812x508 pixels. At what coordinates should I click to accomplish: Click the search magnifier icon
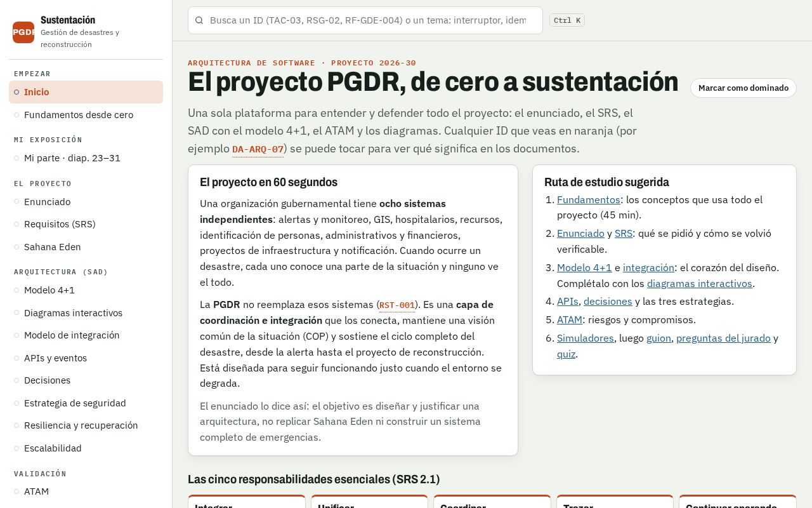pyautogui.click(x=199, y=20)
